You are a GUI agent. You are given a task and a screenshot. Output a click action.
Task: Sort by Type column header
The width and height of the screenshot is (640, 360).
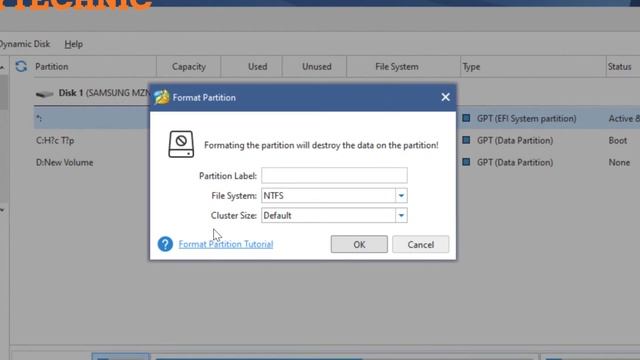(x=471, y=67)
